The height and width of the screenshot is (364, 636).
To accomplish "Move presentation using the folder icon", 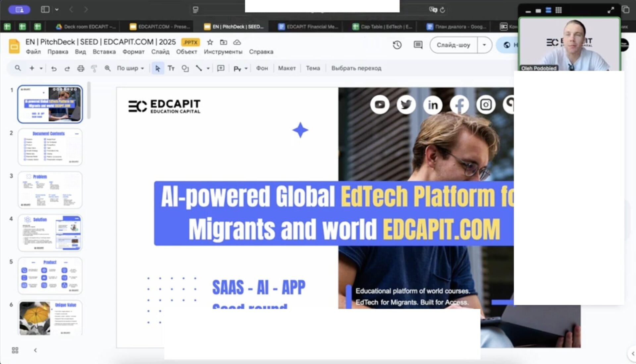I will pos(224,42).
